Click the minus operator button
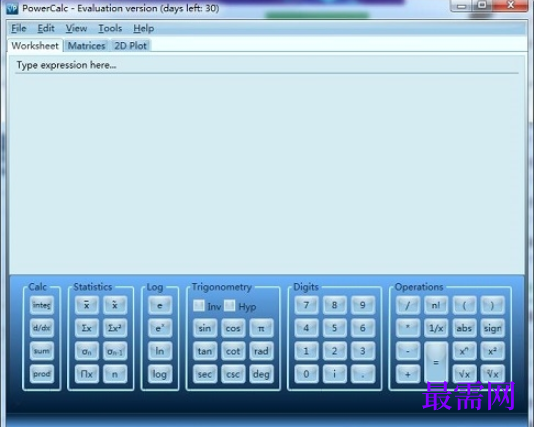This screenshot has width=534, height=427. [x=408, y=351]
